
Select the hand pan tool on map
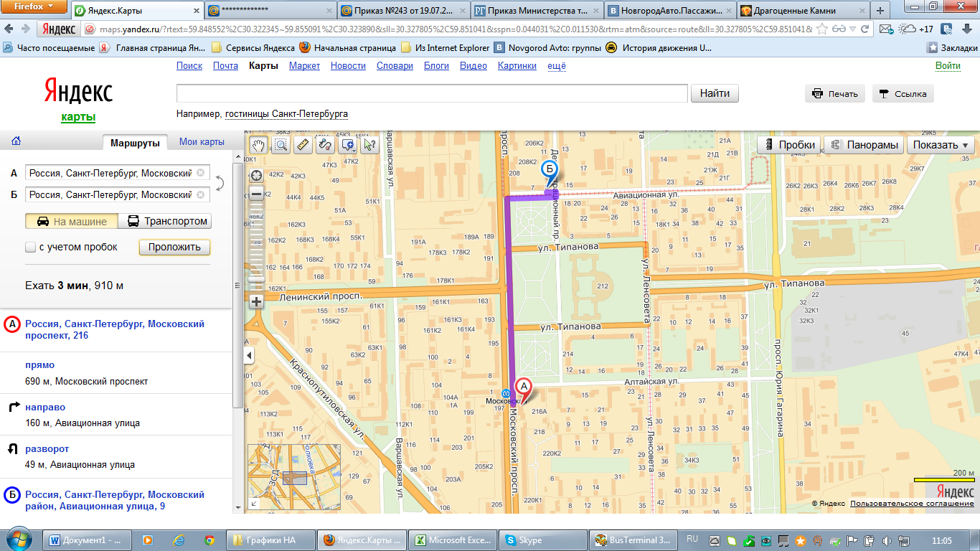[258, 144]
